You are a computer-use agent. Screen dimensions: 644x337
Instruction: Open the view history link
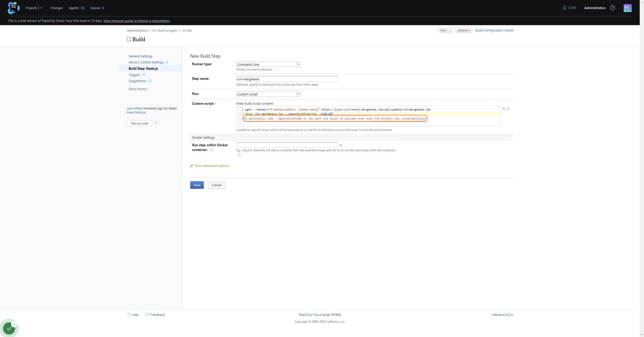pyautogui.click(x=136, y=112)
